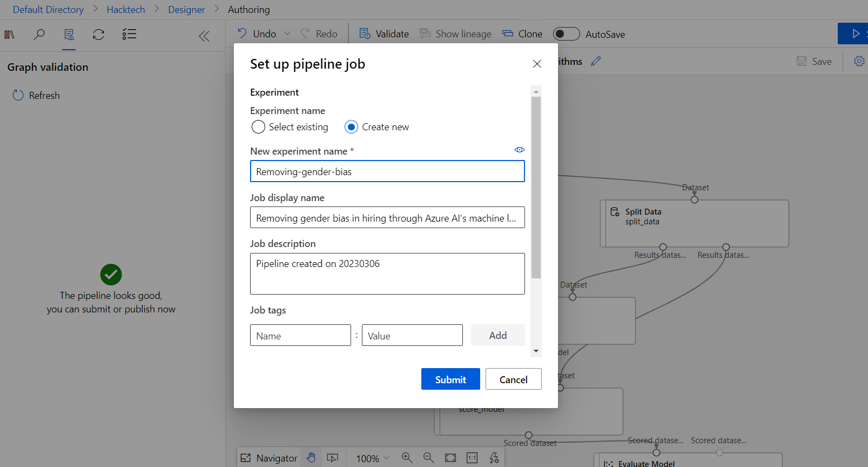Close the Set up pipeline job dialog

[x=537, y=64]
